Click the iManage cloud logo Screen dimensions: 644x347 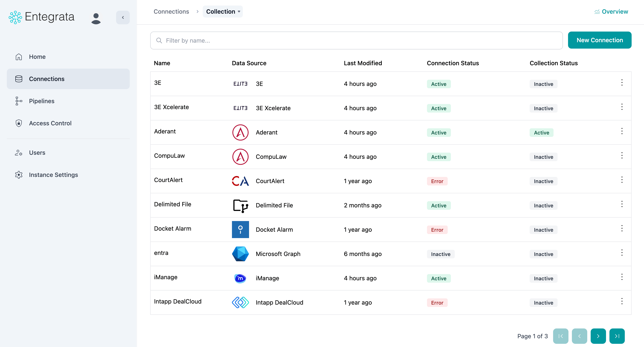[240, 278]
